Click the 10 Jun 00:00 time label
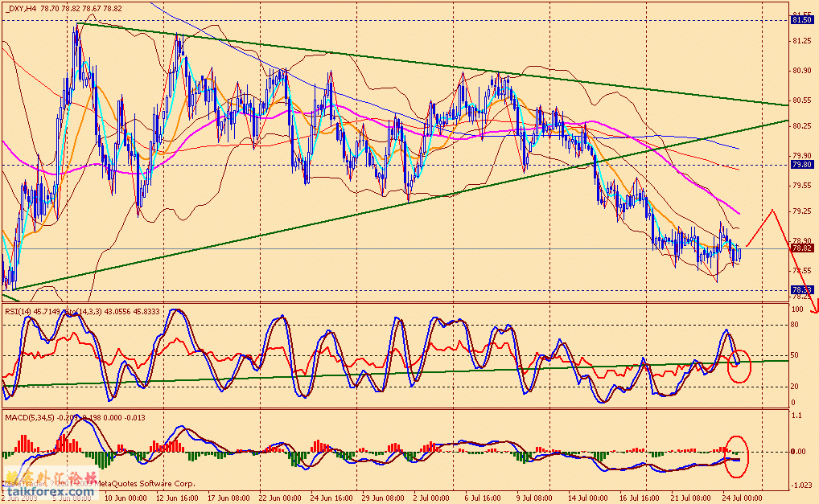 coord(126,498)
